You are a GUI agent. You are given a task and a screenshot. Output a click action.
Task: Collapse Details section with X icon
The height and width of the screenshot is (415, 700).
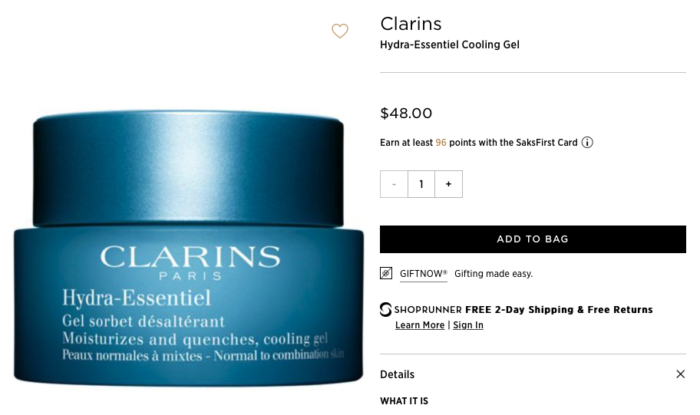tap(680, 374)
